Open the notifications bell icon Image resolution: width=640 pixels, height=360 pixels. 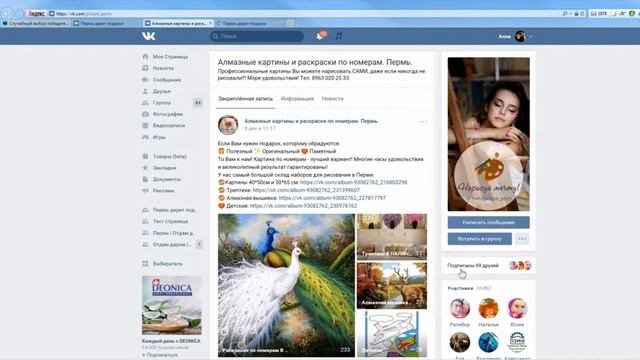coord(320,36)
